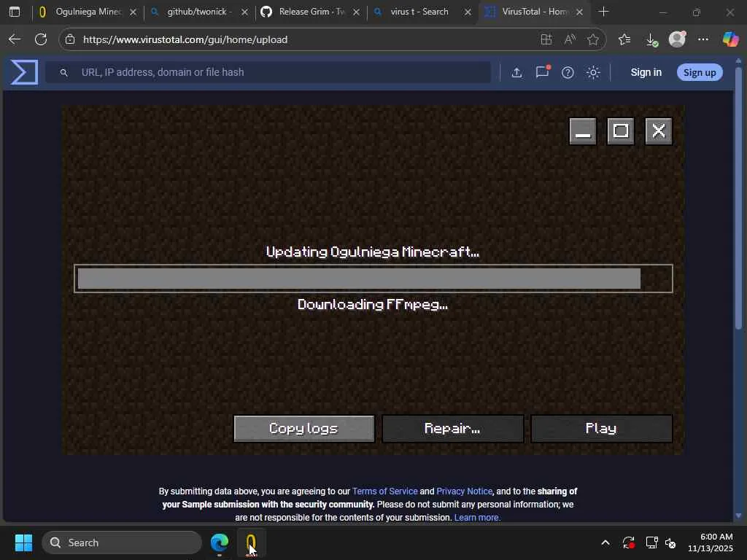Click the launcher update progress bar
The image size is (747, 560).
pyautogui.click(x=373, y=279)
